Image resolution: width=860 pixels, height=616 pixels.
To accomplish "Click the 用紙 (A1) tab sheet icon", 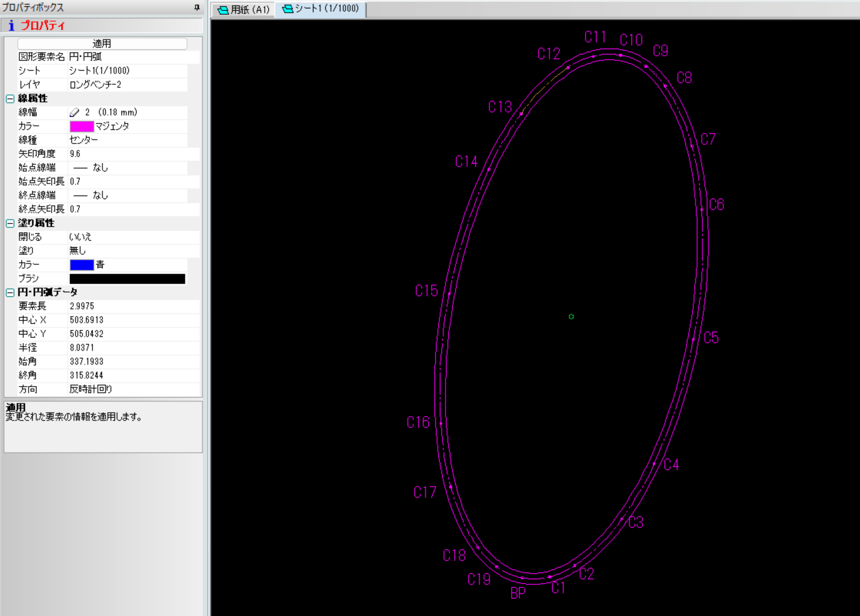I will (x=223, y=10).
